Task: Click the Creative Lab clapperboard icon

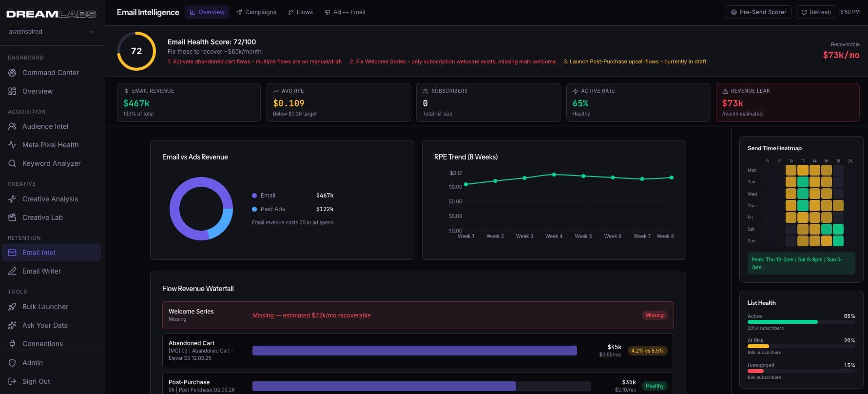Action: (12, 217)
